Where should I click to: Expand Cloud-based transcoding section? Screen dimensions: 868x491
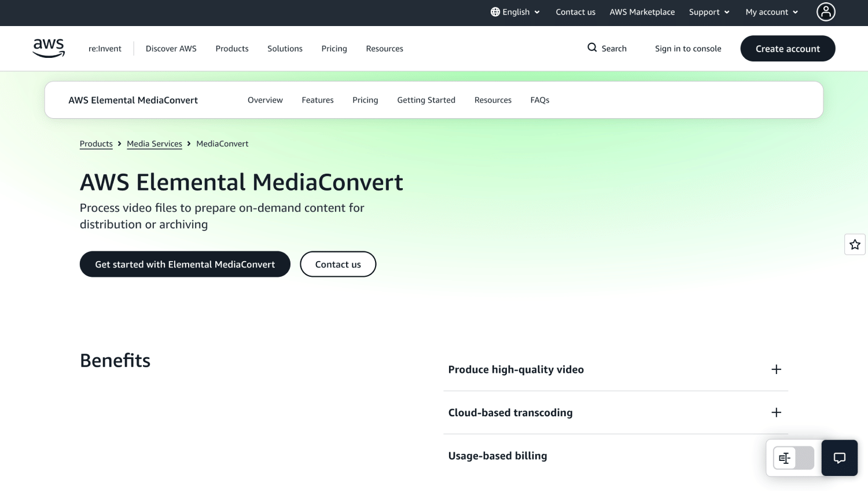(615, 412)
